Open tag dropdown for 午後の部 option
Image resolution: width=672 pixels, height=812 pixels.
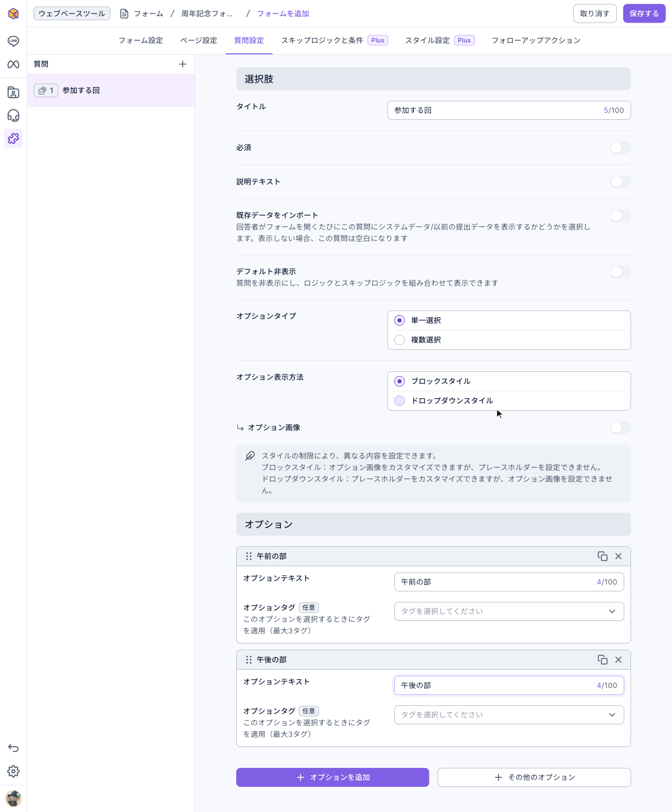tap(509, 715)
